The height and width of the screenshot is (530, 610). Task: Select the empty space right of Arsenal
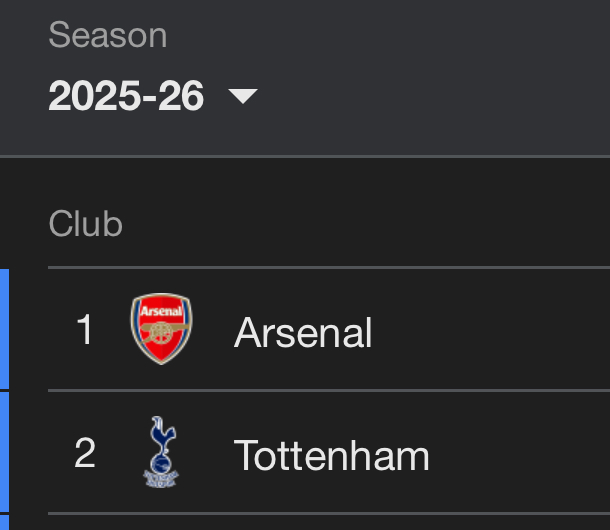[x=500, y=330]
